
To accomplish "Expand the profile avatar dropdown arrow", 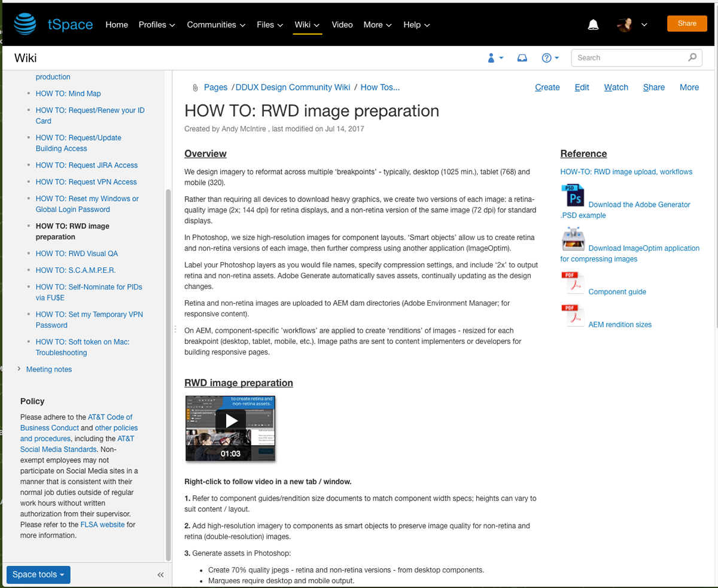I will click(644, 25).
